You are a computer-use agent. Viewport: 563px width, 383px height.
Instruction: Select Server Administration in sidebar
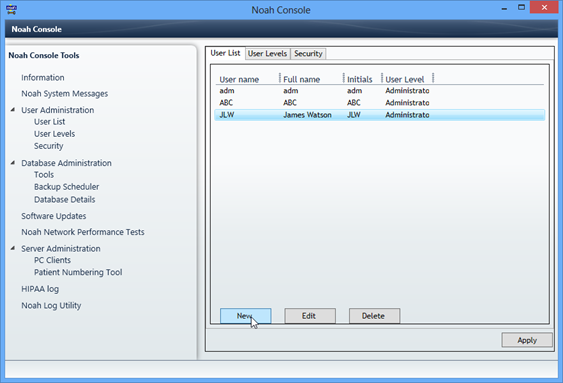61,248
